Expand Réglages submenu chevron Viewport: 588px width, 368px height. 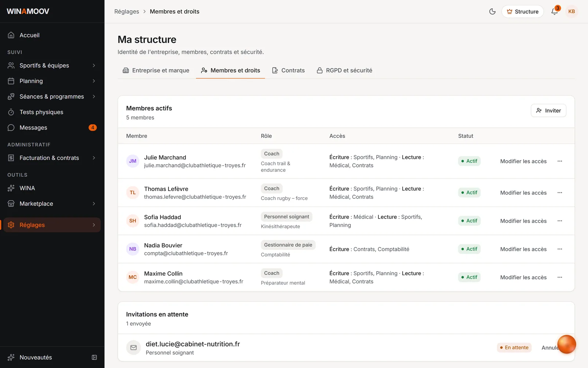[94, 225]
